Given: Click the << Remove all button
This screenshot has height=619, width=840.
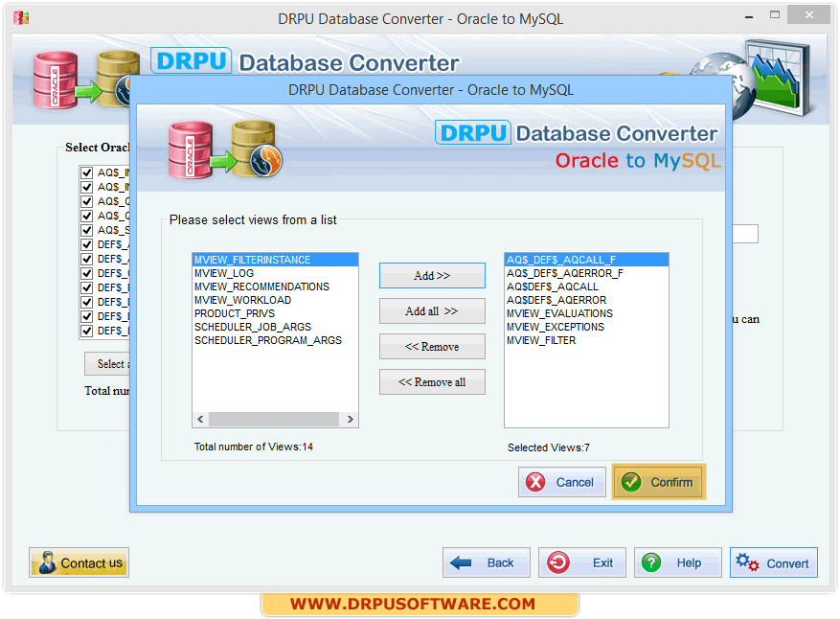Looking at the screenshot, I should pyautogui.click(x=432, y=382).
